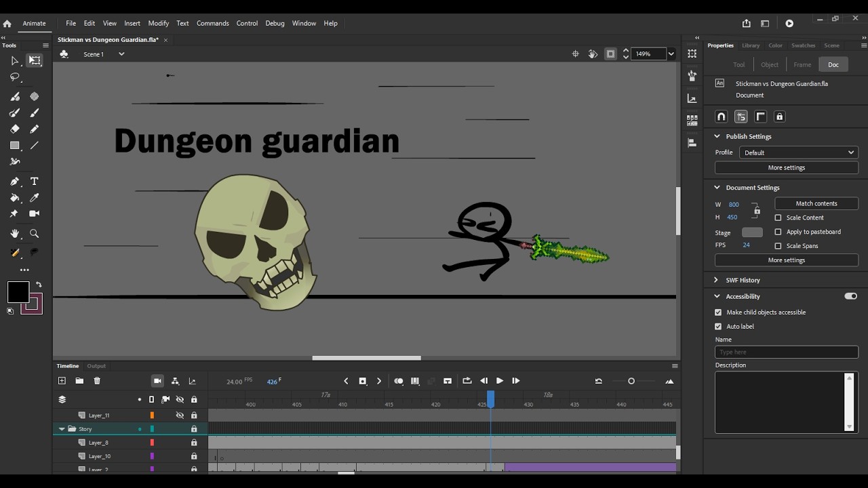
Task: Switch to the Swatches tab
Action: pyautogui.click(x=804, y=45)
